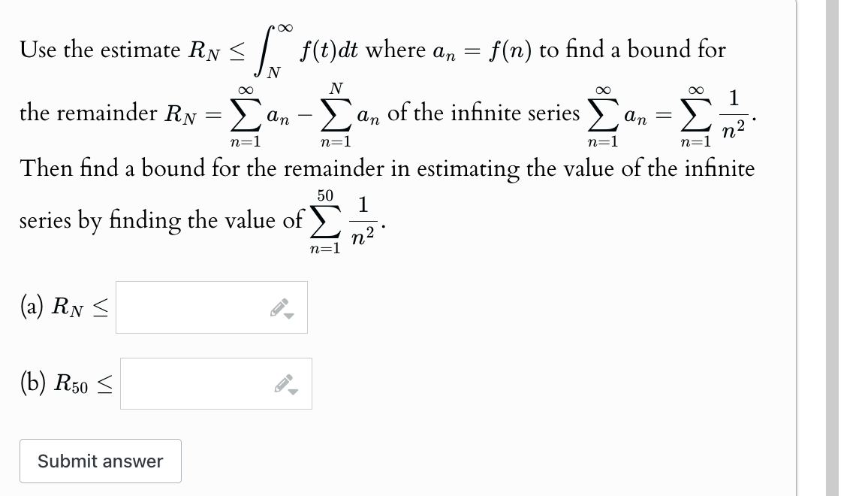Click the Submit answer button

click(x=100, y=461)
